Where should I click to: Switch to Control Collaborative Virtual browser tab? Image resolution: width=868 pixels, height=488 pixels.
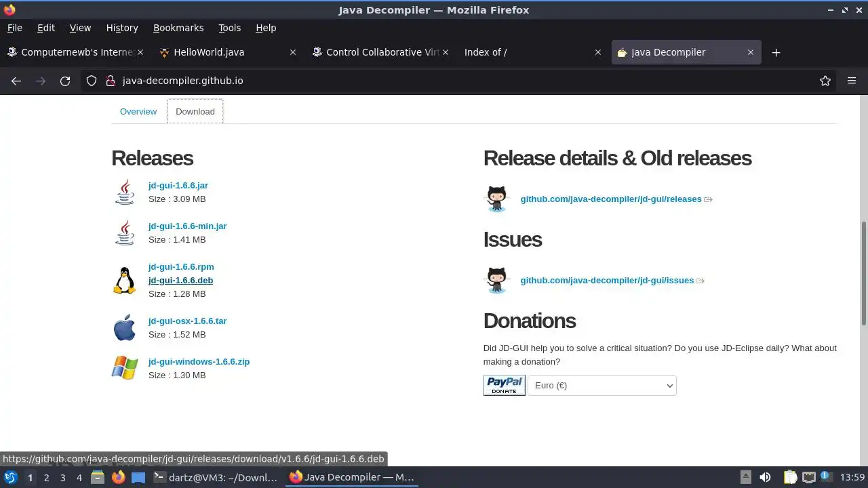coord(380,52)
